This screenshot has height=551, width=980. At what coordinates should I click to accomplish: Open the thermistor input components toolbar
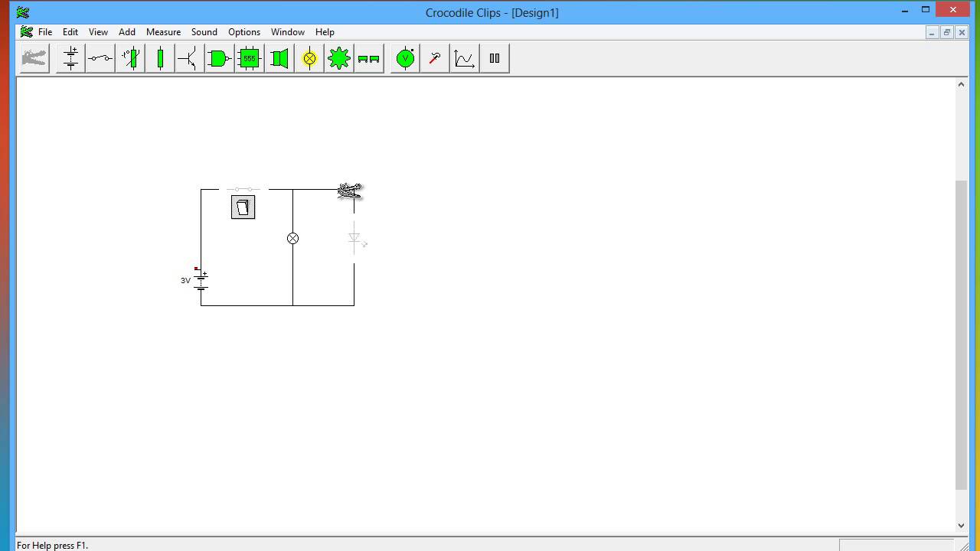130,58
